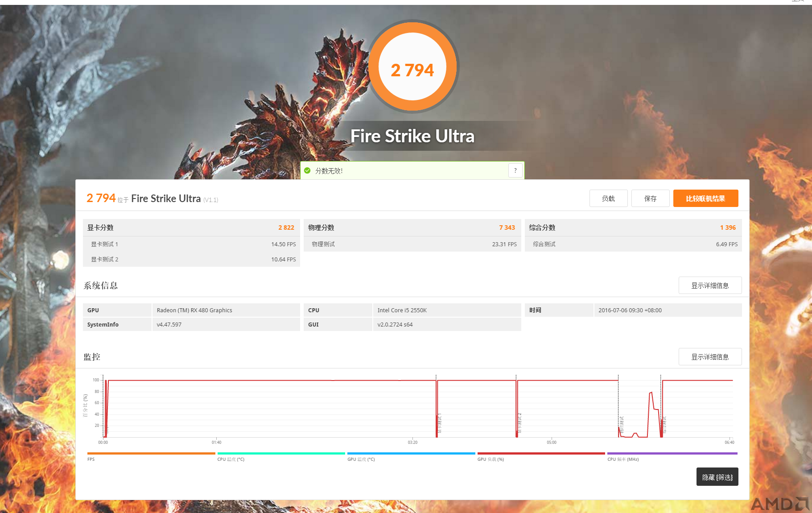The height and width of the screenshot is (513, 812).
Task: Toggle the orange FPS legend bar
Action: coord(151,454)
